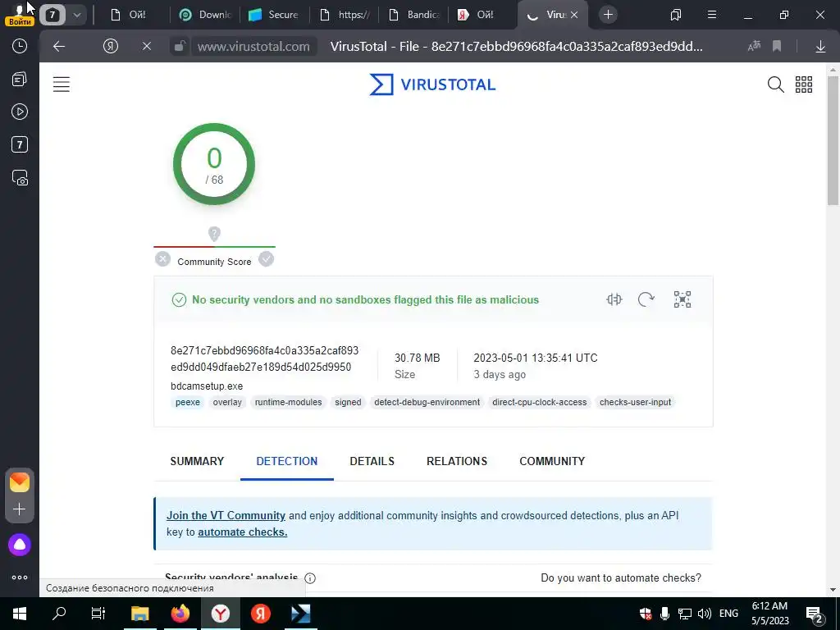The width and height of the screenshot is (840, 630).
Task: Open the browser downloads arrow icon
Action: click(820, 47)
